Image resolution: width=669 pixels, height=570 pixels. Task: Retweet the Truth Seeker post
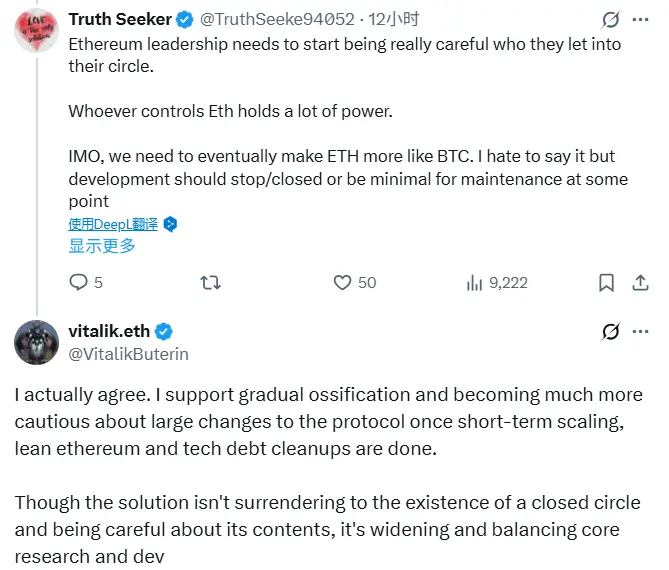coord(210,283)
